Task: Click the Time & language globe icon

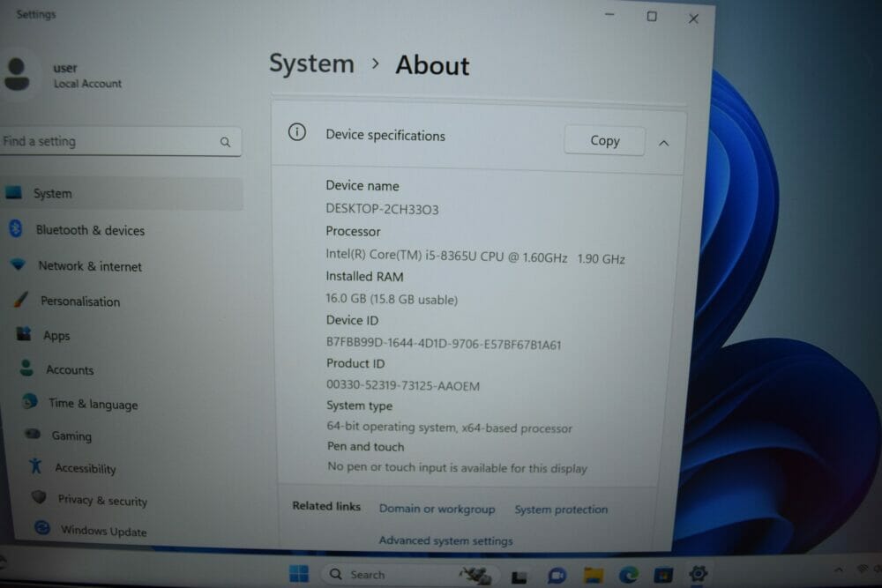Action: click(x=30, y=401)
